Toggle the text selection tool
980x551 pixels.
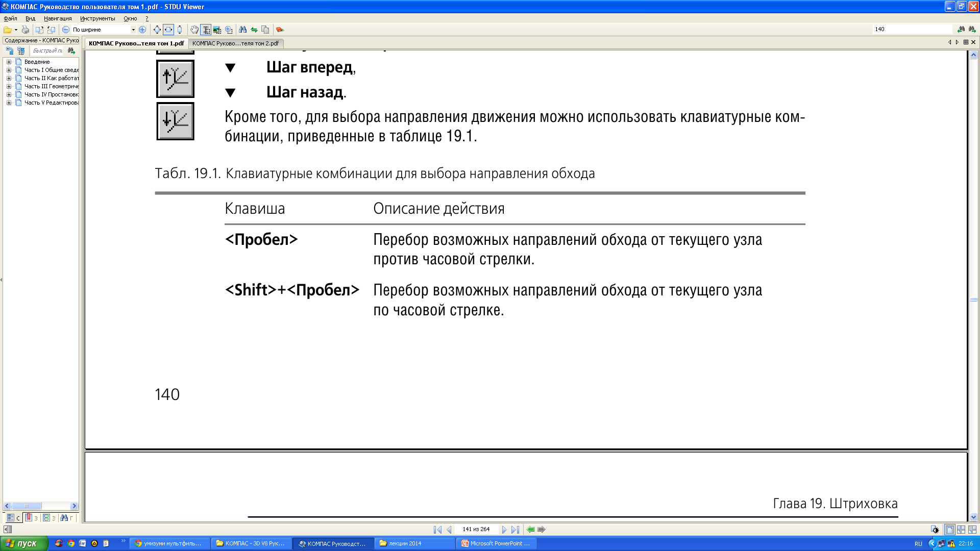click(x=206, y=30)
